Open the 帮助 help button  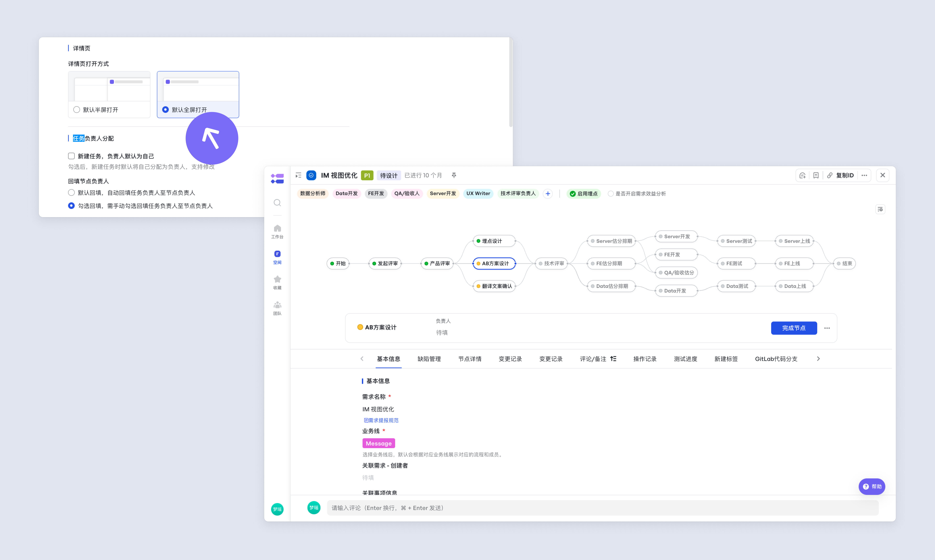tap(872, 487)
